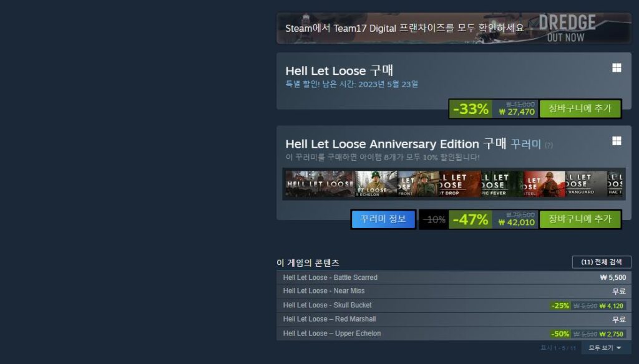Select the Hot Drop bundle thumbnail
Screen dimensions: 639x364
click(x=460, y=184)
